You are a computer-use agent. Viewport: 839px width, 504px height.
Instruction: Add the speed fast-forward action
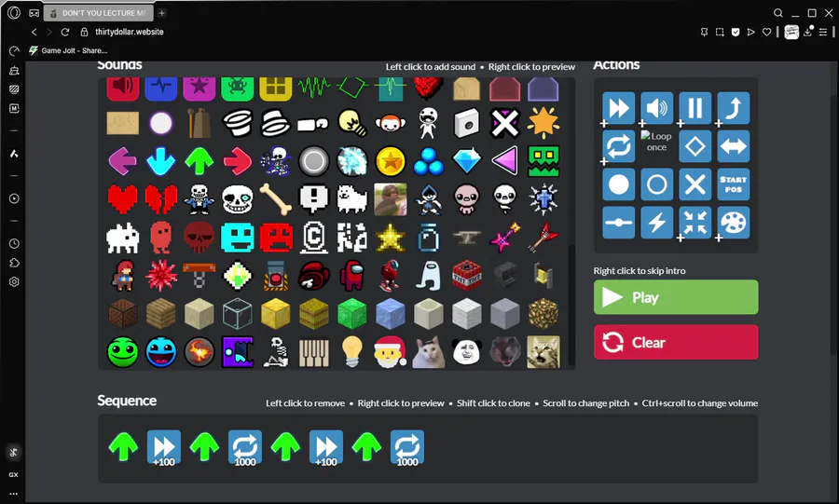point(619,108)
